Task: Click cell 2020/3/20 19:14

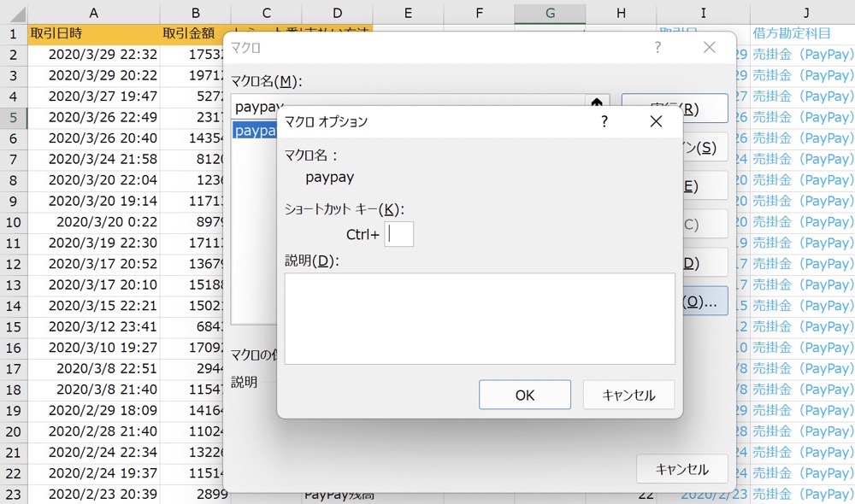Action: pos(94,201)
